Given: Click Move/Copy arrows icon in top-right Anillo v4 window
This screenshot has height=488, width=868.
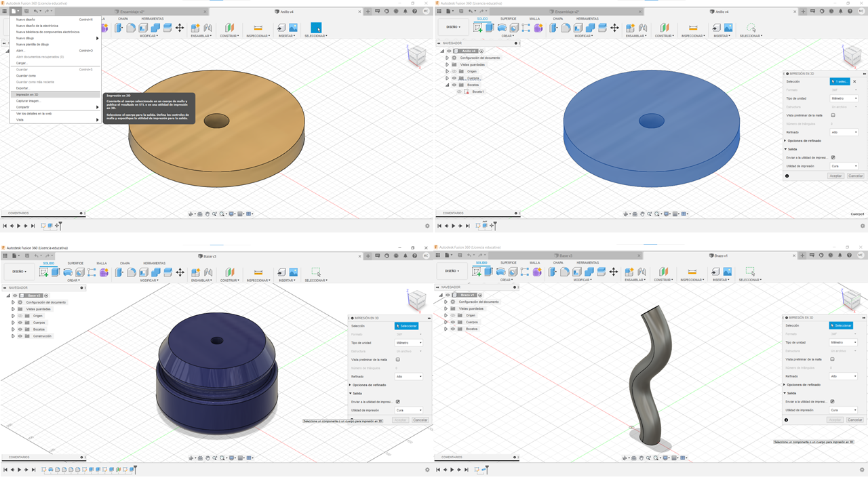Looking at the screenshot, I should point(614,28).
